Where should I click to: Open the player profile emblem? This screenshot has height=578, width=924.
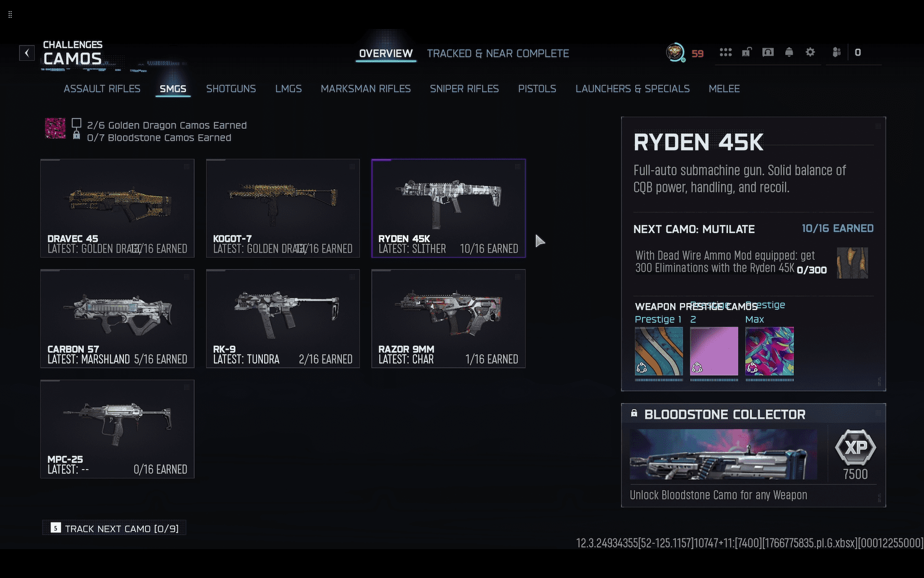(x=675, y=53)
